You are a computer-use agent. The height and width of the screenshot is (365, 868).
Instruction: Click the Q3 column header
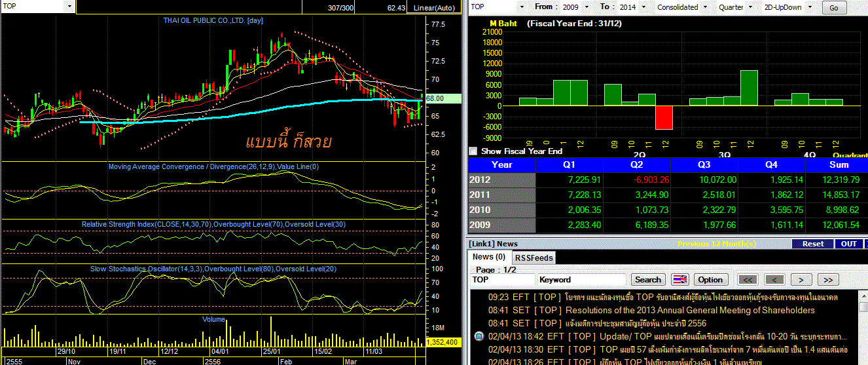tap(704, 164)
